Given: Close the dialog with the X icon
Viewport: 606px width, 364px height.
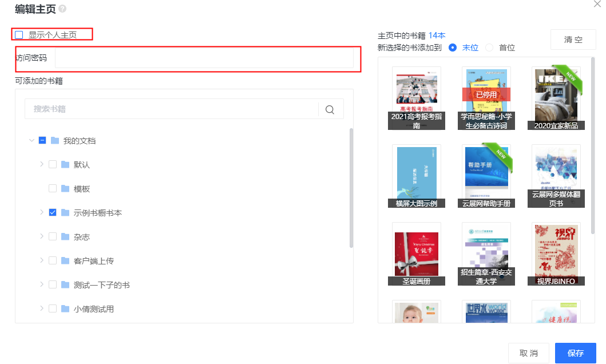Looking at the screenshot, I should click(597, 4).
